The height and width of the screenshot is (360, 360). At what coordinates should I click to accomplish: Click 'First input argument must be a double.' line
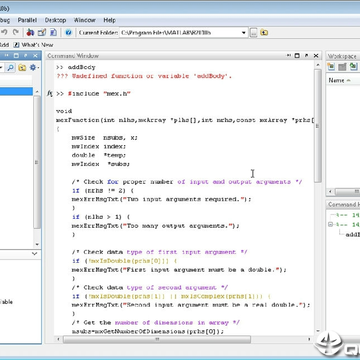tap(179, 270)
